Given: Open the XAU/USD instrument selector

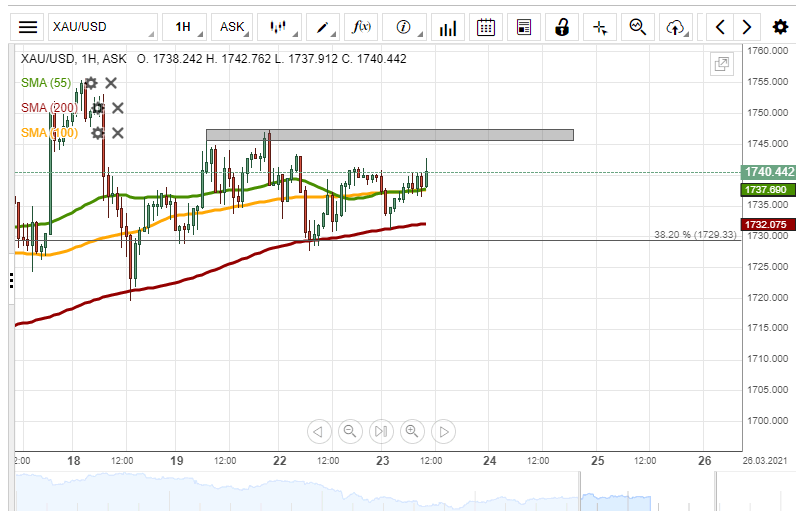Looking at the screenshot, I should pyautogui.click(x=103, y=27).
